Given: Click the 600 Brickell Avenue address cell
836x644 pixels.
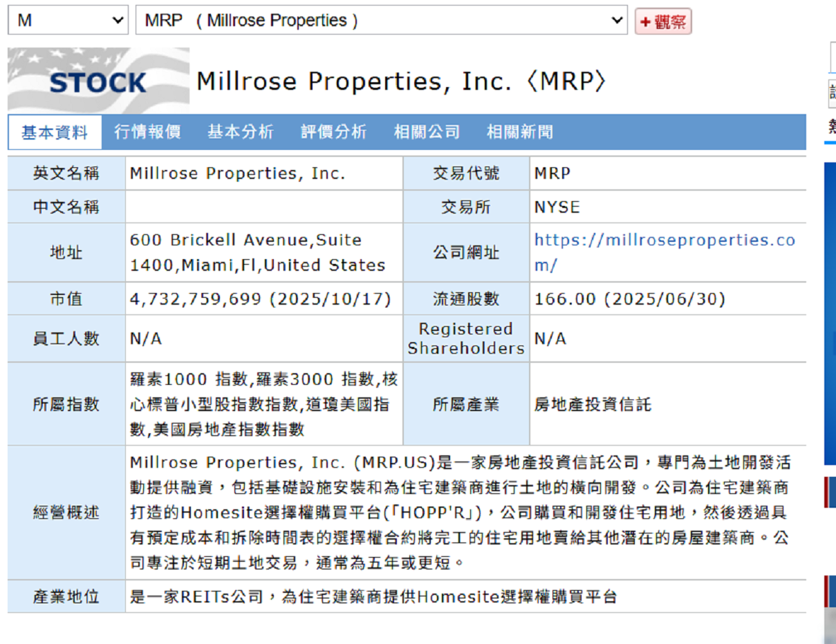Looking at the screenshot, I should coord(257,252).
